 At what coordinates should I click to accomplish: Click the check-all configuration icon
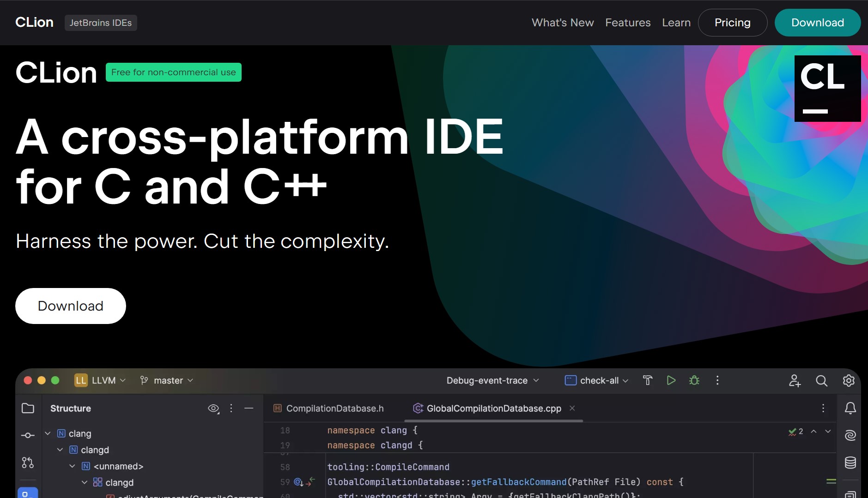[x=571, y=380]
